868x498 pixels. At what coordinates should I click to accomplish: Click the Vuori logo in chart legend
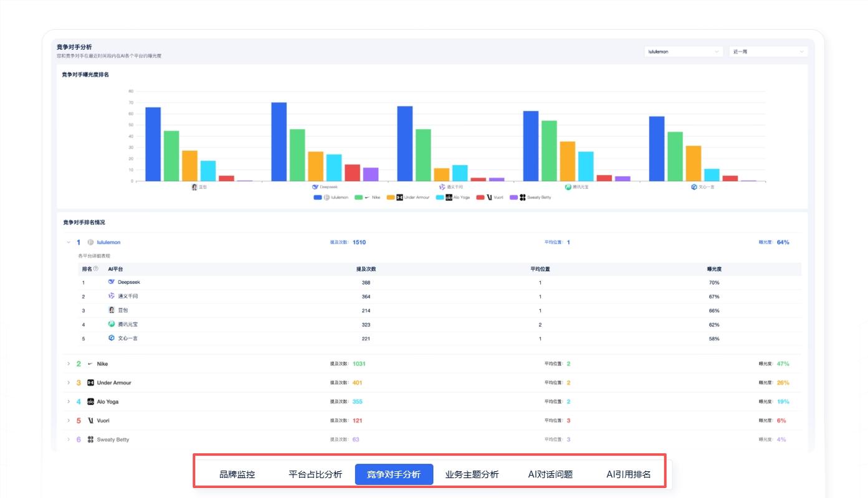click(490, 197)
